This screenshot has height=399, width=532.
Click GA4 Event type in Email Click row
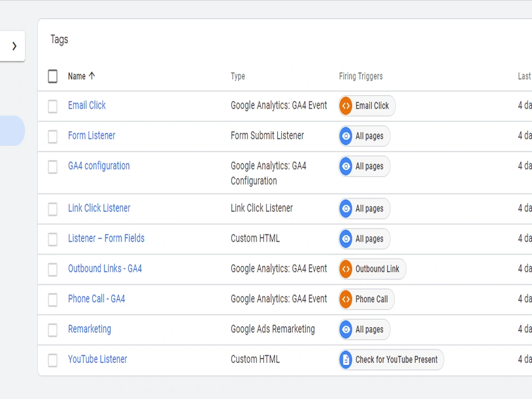click(279, 105)
